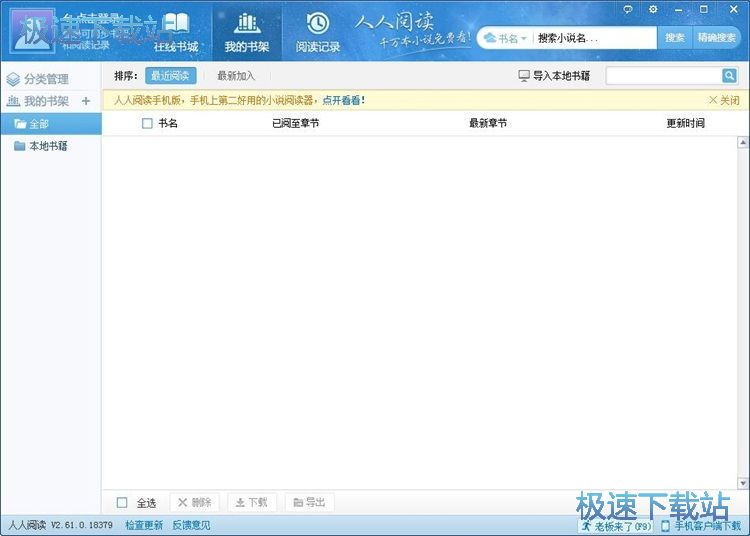Click the 搜索 button
Screen dimensions: 750x536
(x=674, y=38)
